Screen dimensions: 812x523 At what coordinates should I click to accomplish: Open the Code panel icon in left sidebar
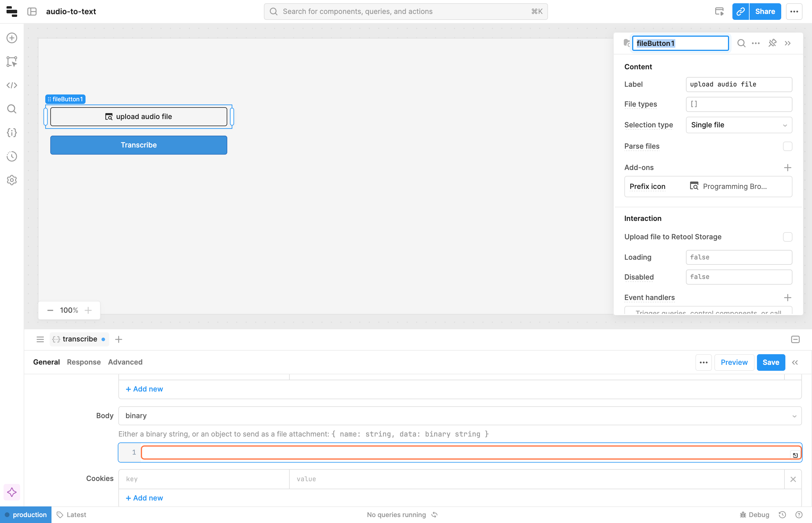(x=12, y=85)
